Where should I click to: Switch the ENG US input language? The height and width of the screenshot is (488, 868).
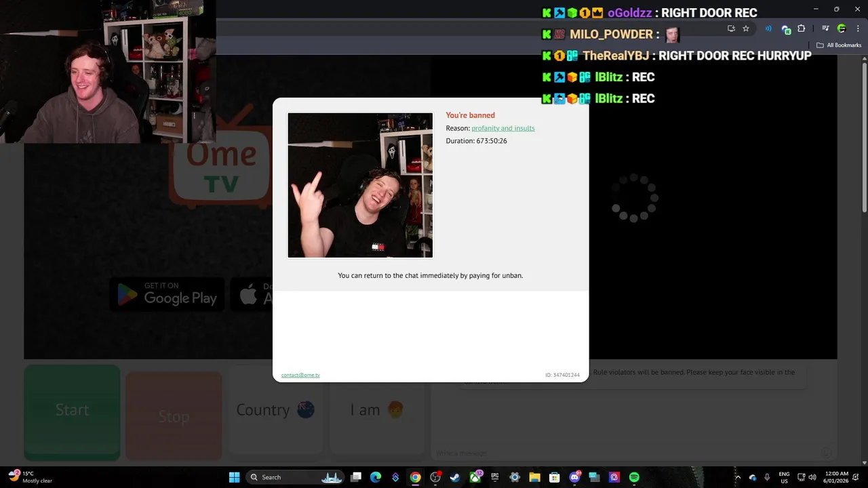(x=784, y=477)
